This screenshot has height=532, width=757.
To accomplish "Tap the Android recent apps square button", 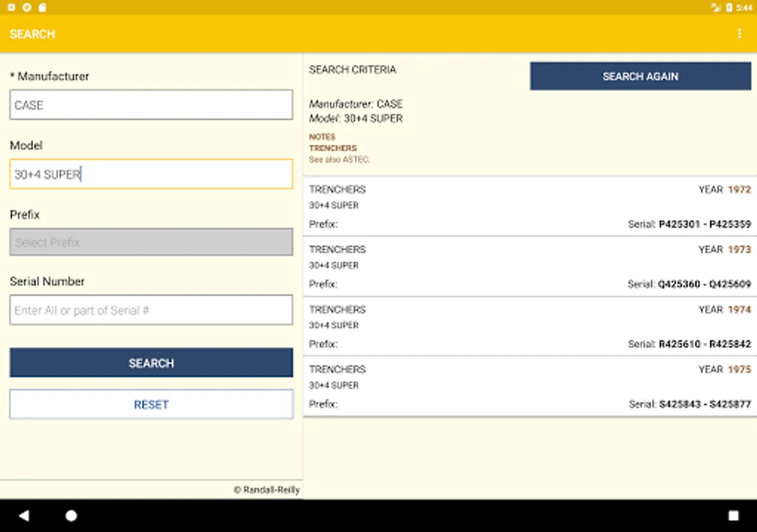I will pos(733,515).
